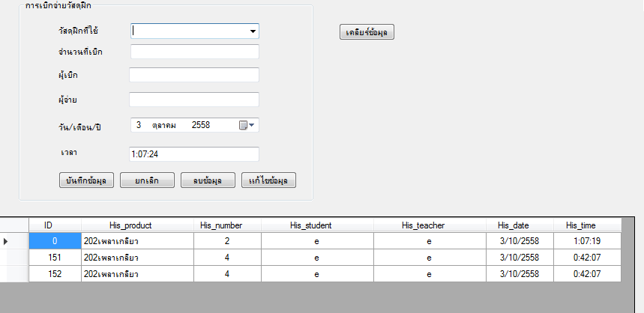Click His_student cell in row ID 0

[317, 241]
